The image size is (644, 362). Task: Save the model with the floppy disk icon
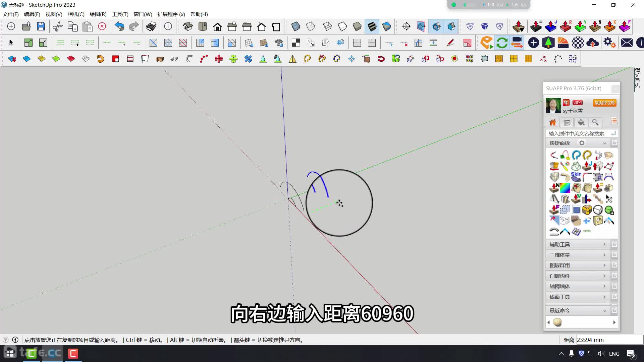tap(41, 26)
